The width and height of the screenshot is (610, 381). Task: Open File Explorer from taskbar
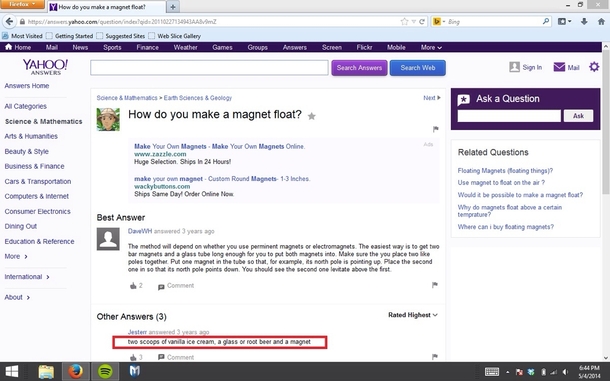pyautogui.click(x=46, y=371)
